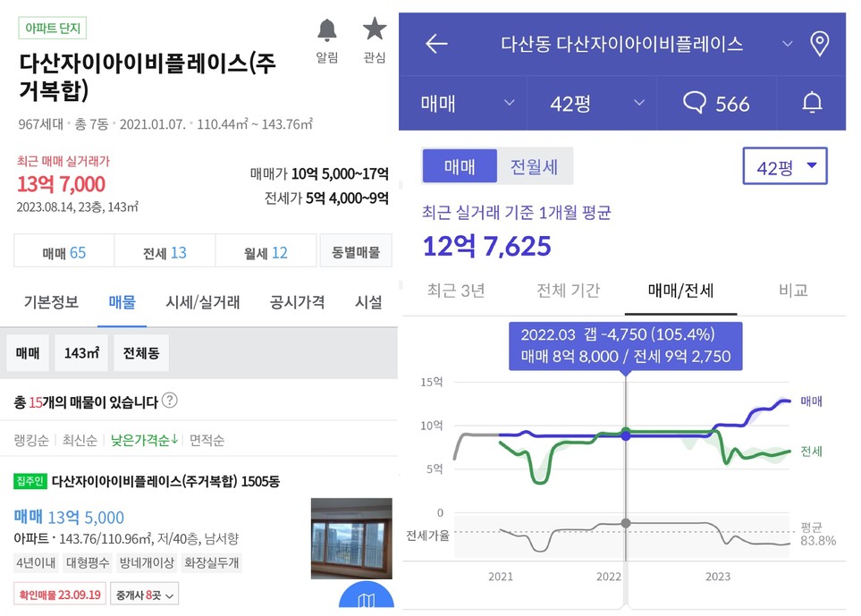Click the 확인매물 23.09.19 badge
Viewport: 861px width, 616px height.
pos(60,595)
